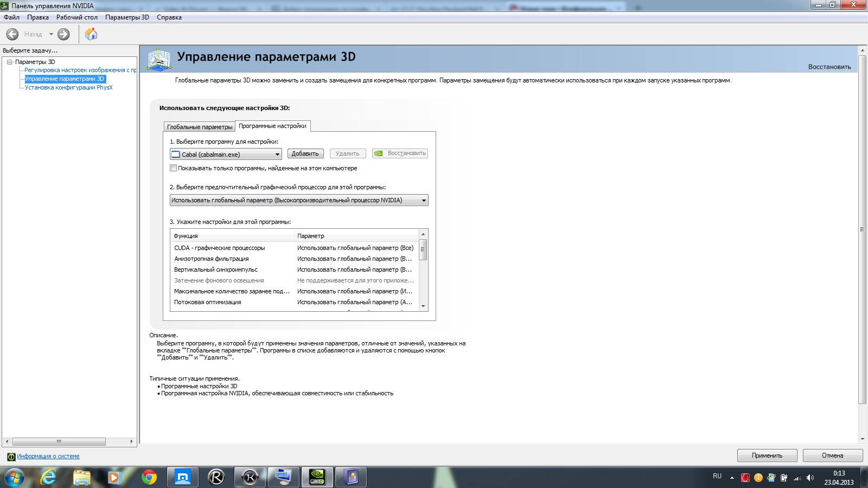The image size is (868, 488).
Task: Select the CUDA - графические процессоры row
Action: click(x=295, y=248)
